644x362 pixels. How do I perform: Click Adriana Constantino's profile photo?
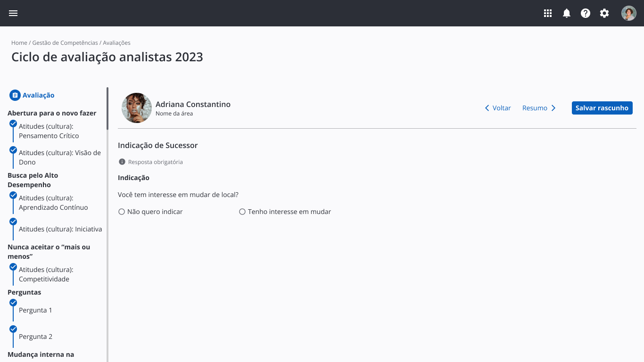(137, 108)
